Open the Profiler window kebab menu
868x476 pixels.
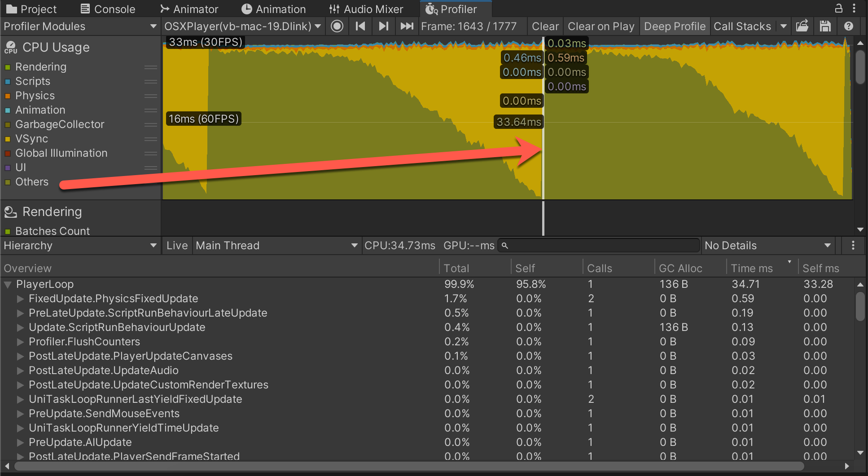click(x=854, y=8)
